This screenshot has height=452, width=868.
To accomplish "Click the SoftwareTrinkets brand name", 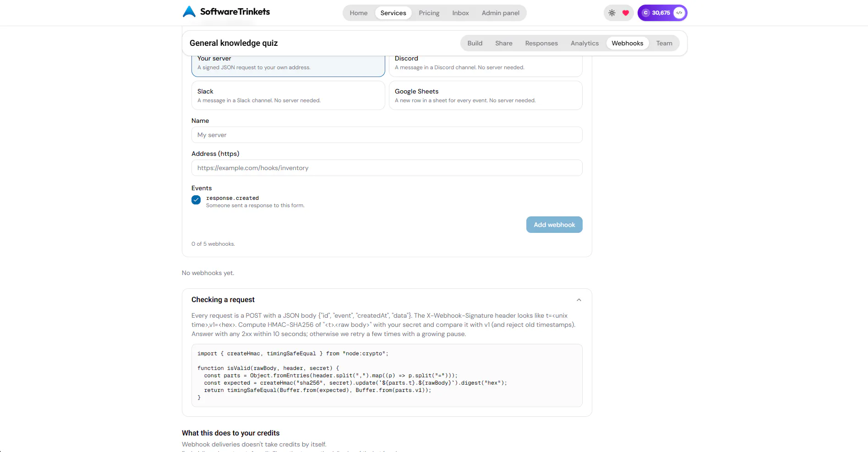I will (x=235, y=11).
